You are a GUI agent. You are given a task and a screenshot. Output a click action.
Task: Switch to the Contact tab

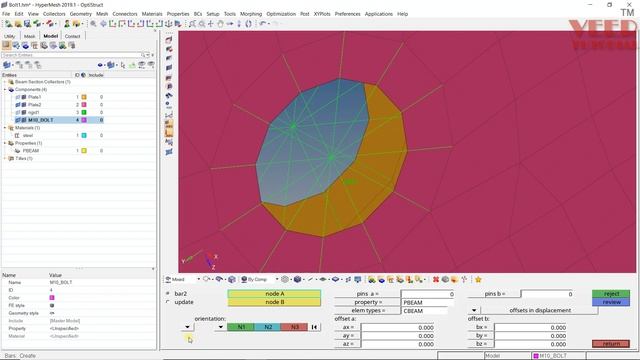(x=72, y=36)
